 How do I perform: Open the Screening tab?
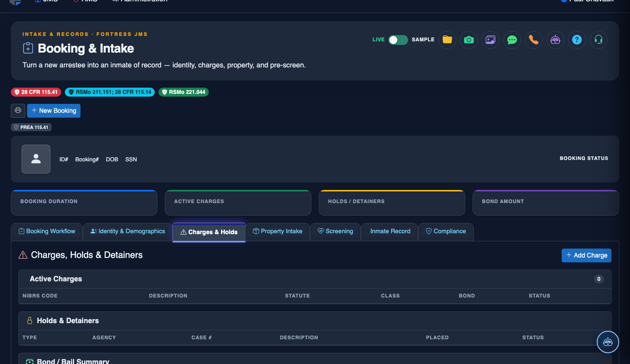pos(335,231)
